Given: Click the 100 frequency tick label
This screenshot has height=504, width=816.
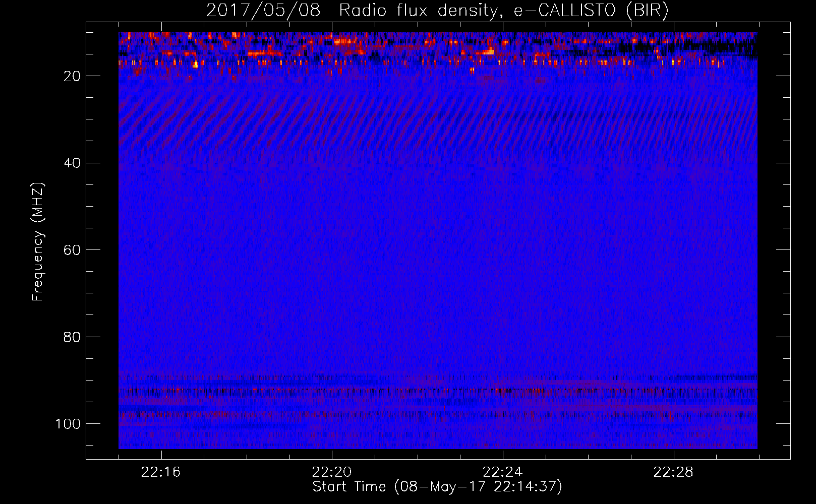Looking at the screenshot, I should 68,424.
